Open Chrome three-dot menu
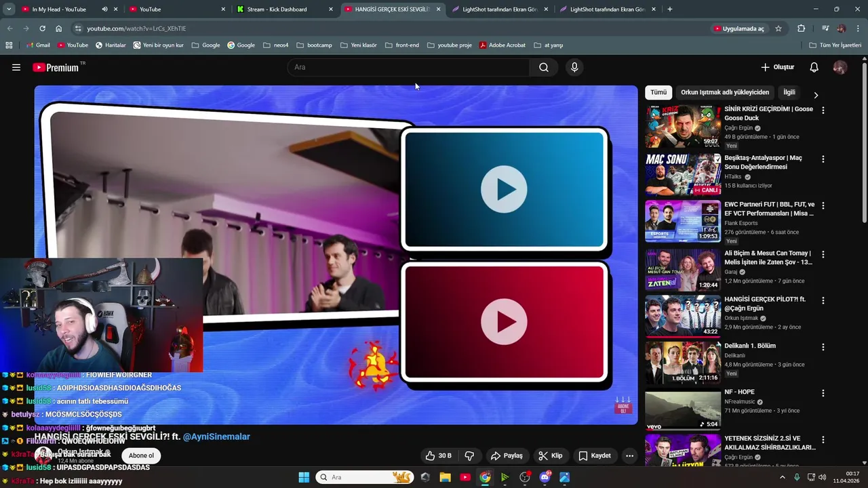Viewport: 868px width, 488px height. [x=859, y=28]
